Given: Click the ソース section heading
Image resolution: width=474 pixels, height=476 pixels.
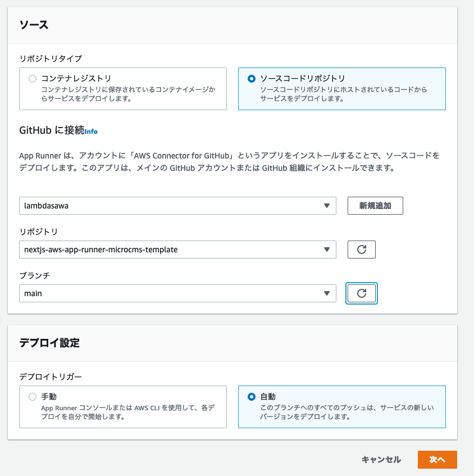Looking at the screenshot, I should pyautogui.click(x=34, y=25).
